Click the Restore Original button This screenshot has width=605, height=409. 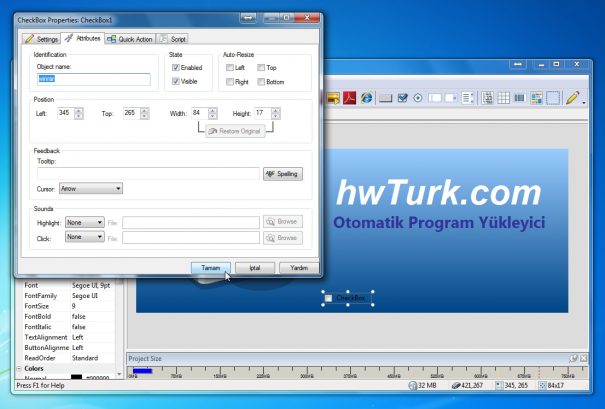[235, 131]
